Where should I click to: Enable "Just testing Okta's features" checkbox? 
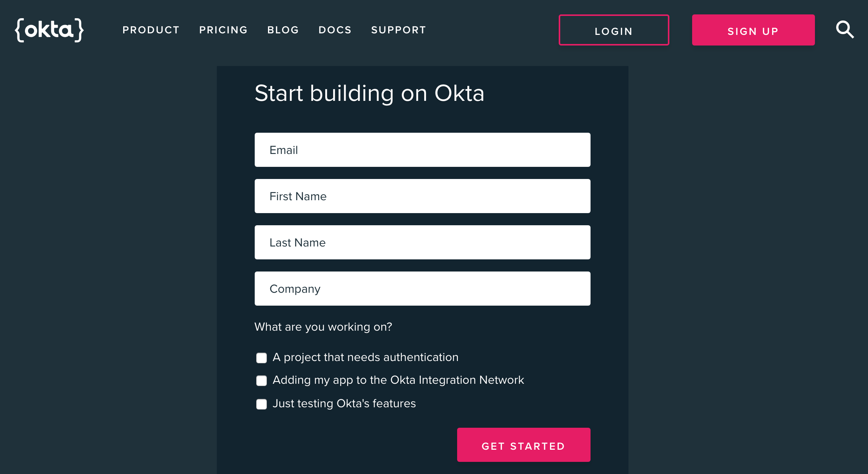262,404
